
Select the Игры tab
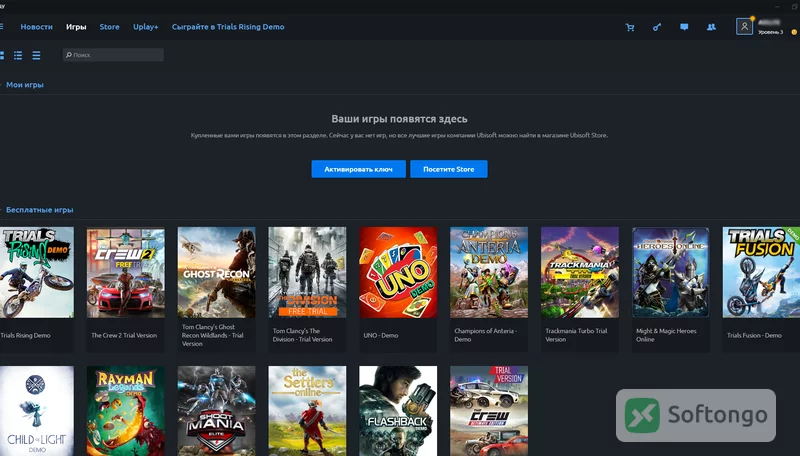click(76, 27)
